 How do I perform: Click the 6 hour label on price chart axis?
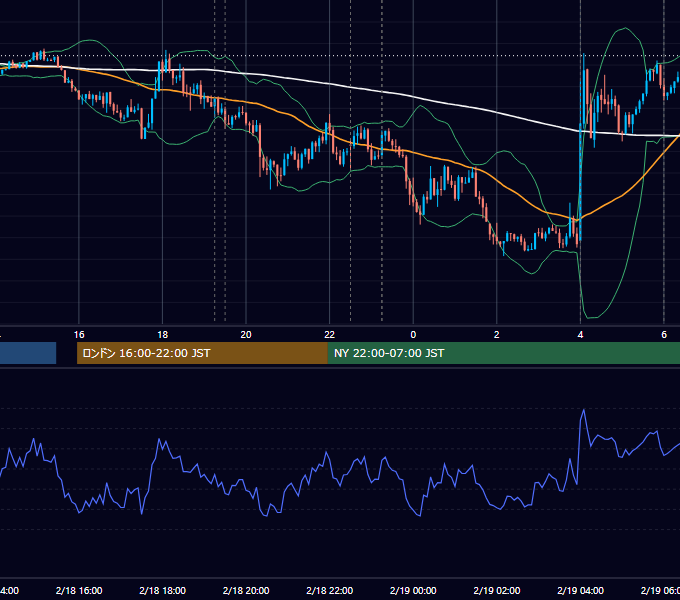(x=664, y=335)
